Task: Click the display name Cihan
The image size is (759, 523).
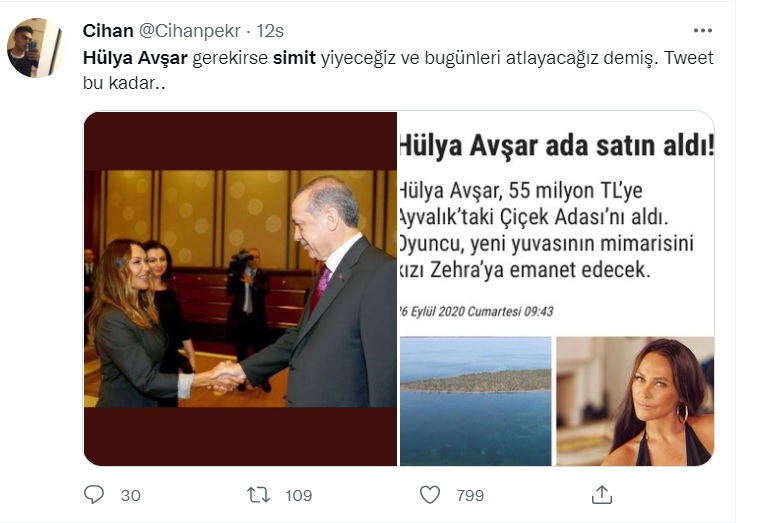Action: (x=108, y=31)
